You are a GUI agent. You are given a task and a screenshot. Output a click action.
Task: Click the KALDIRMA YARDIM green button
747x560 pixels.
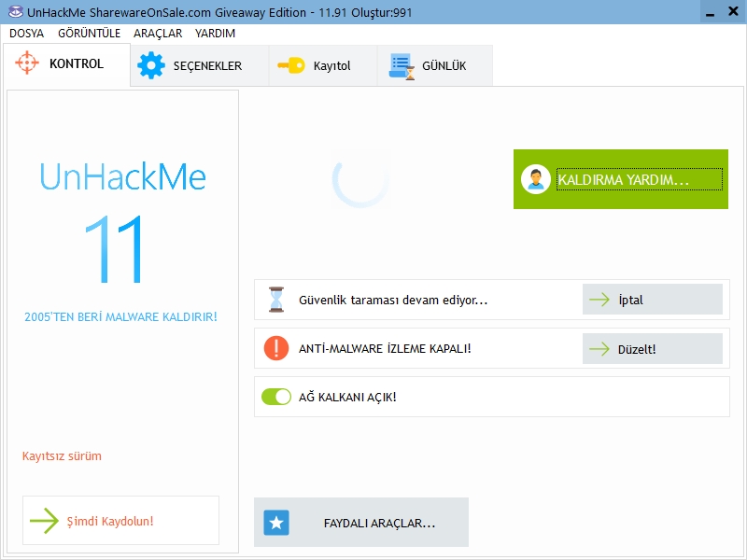[621, 179]
